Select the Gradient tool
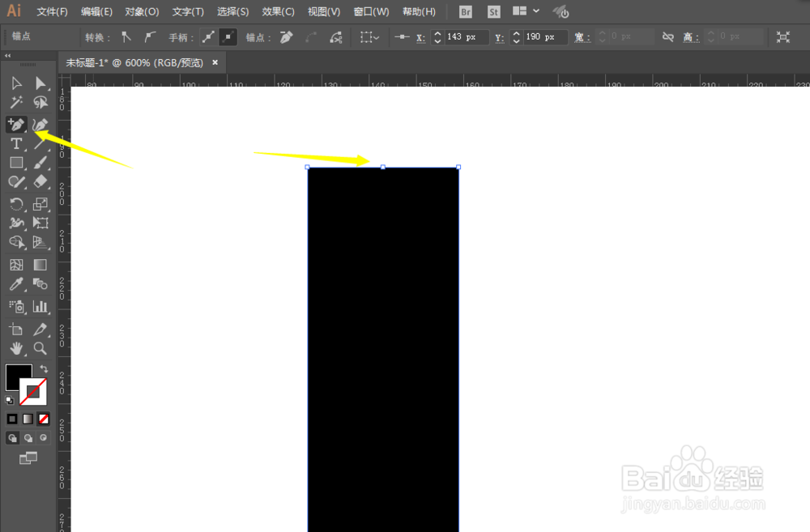This screenshot has width=810, height=532. [40, 265]
